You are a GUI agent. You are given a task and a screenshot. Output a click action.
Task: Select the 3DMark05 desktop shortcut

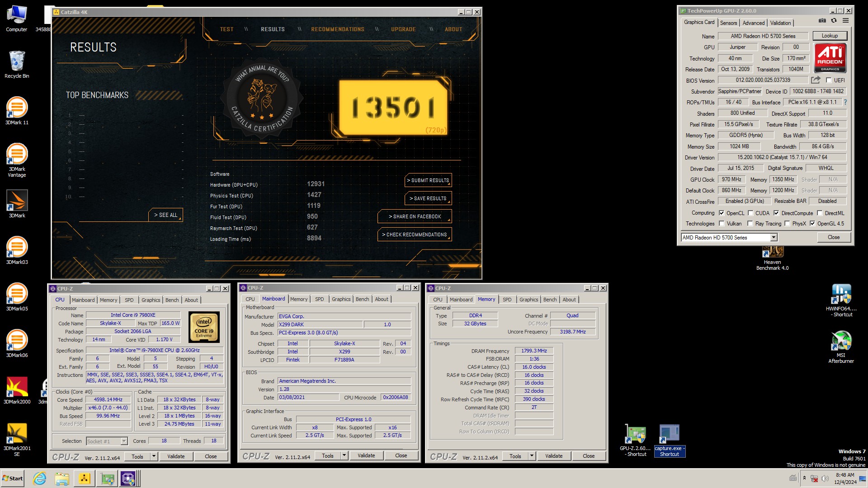(17, 297)
